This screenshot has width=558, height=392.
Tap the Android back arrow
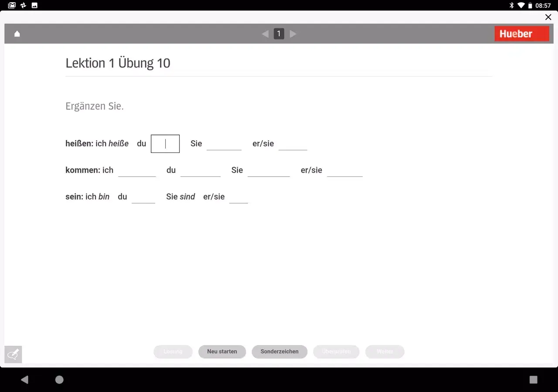(x=24, y=379)
